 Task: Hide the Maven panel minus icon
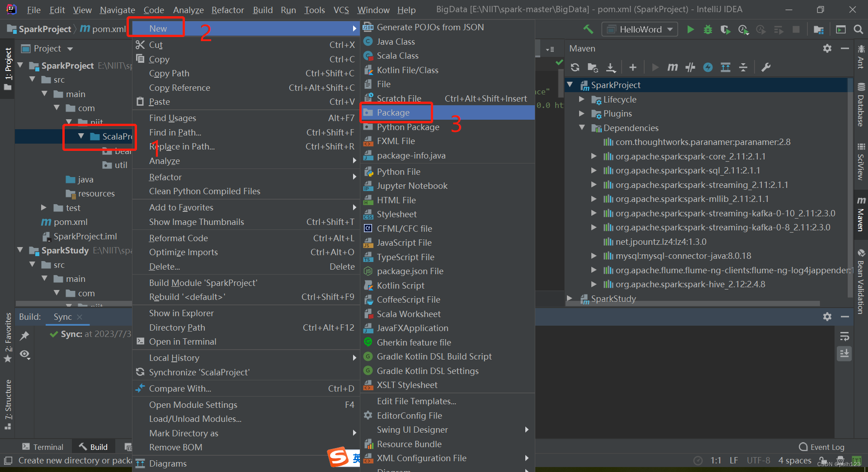[844, 48]
